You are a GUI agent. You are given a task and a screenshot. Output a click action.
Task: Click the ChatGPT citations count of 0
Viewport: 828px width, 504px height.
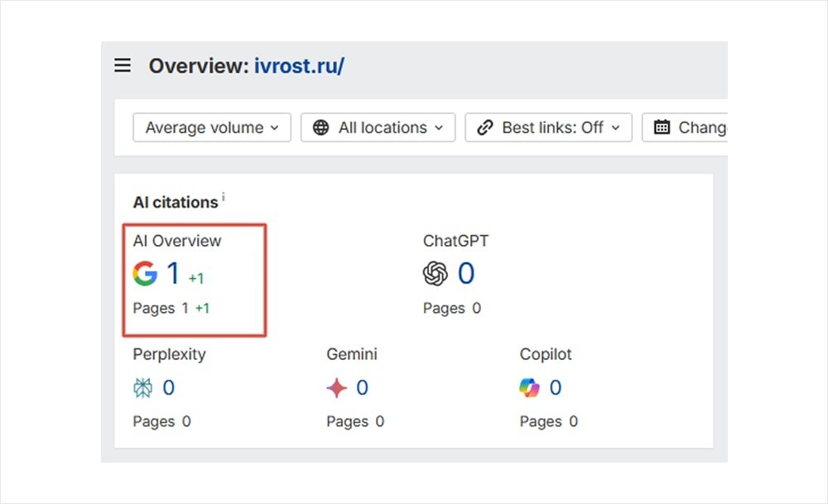[x=465, y=273]
